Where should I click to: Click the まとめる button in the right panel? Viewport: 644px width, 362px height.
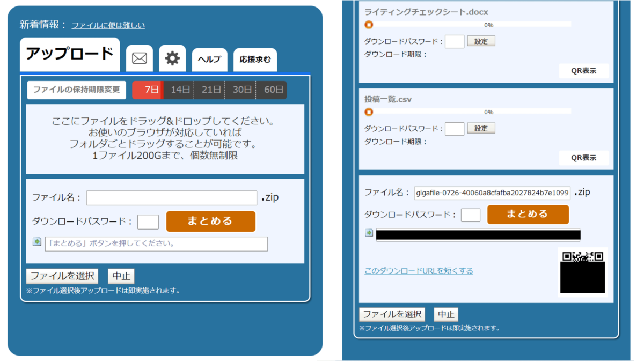(528, 215)
